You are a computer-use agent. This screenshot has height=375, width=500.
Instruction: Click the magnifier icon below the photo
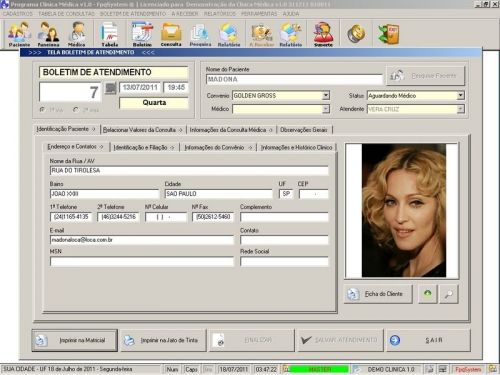point(449,294)
